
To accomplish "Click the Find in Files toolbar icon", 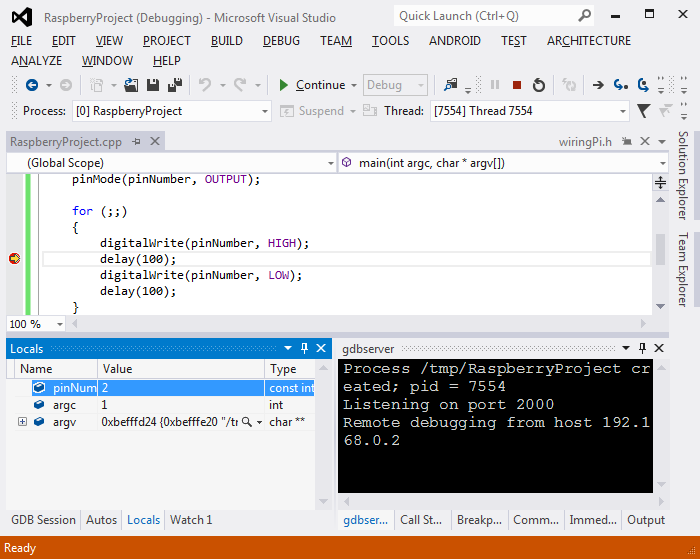I will pyautogui.click(x=450, y=84).
